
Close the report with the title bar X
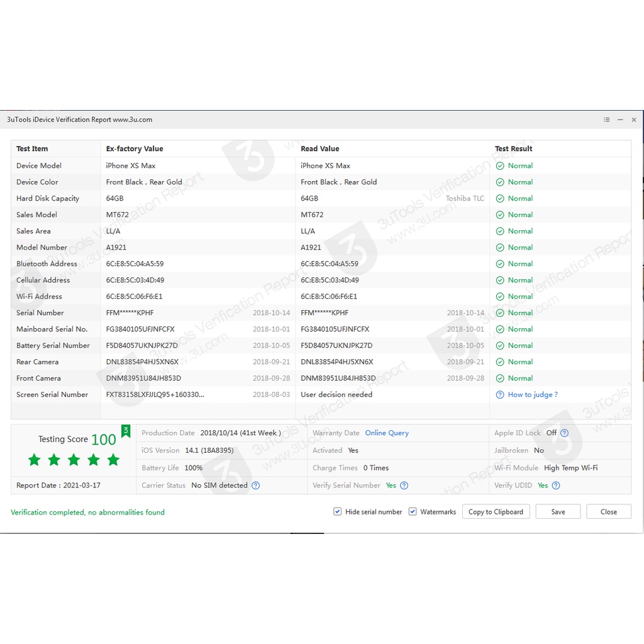click(634, 119)
